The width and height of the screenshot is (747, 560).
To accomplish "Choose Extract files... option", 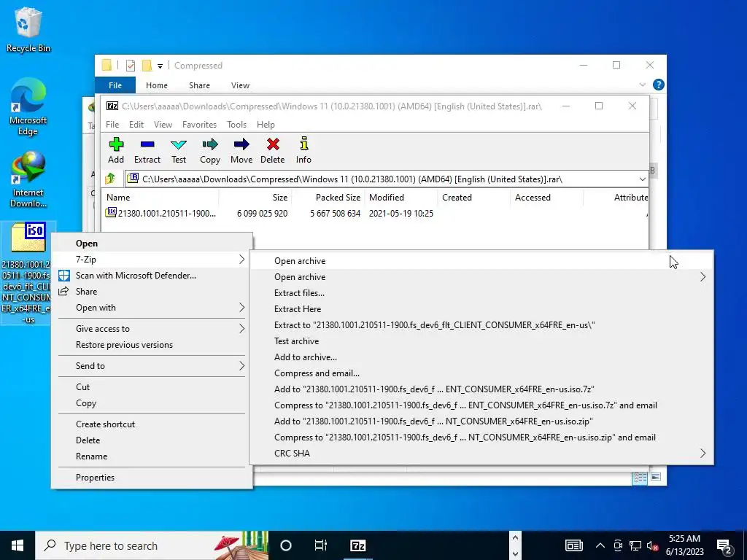I will pyautogui.click(x=481, y=293).
